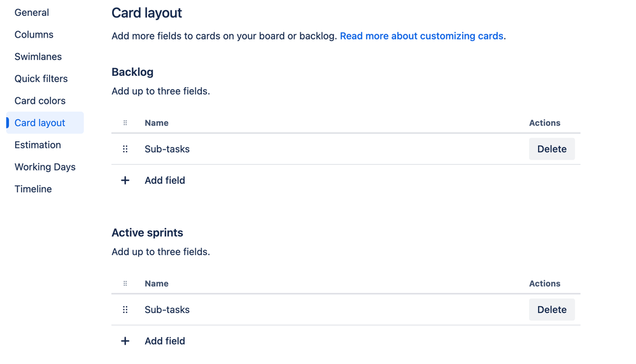Click the plus icon under Backlog
636x364 pixels.
click(125, 181)
